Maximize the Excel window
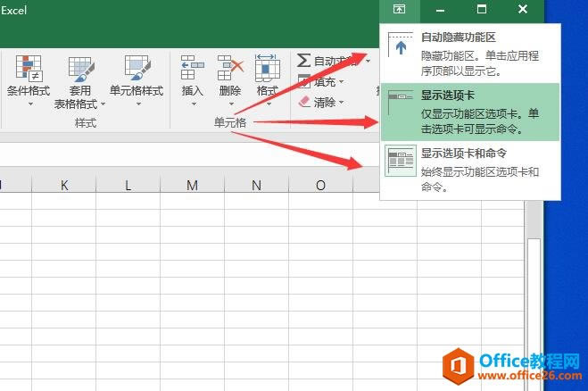 (482, 10)
